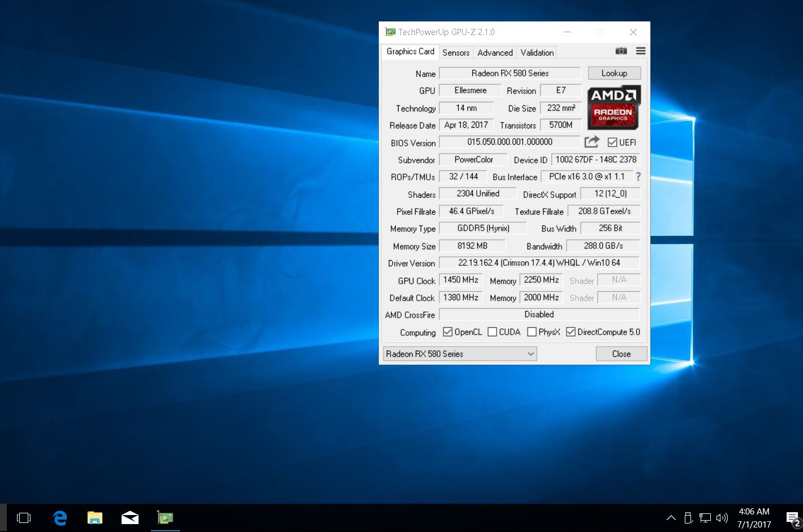The height and width of the screenshot is (532, 803).
Task: Take a screenshot with the camera icon
Action: click(621, 51)
